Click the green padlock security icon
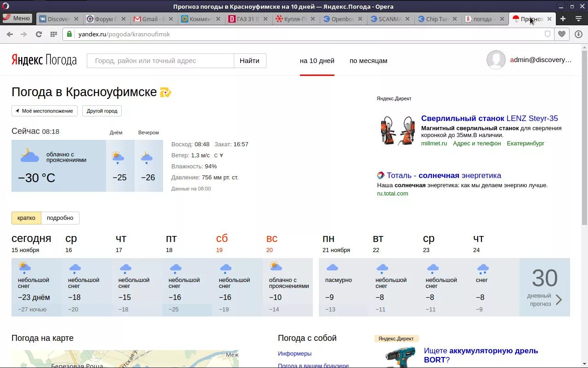 (x=70, y=34)
